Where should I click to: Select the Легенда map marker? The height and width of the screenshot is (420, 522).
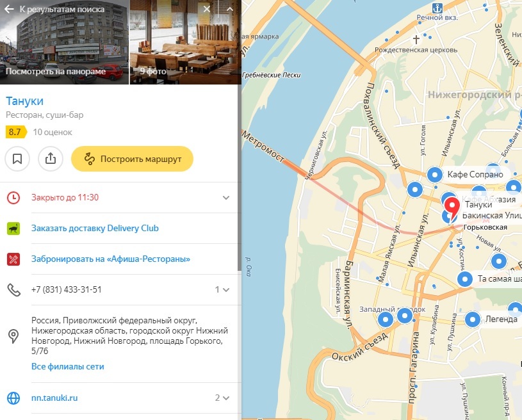tap(472, 319)
